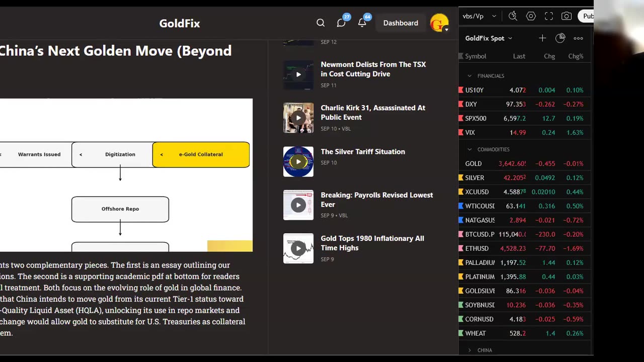Viewport: 644px width, 362px height.
Task: Play Breaking: Payrolls Revised Lowest Ever thumbnail
Action: point(298,205)
